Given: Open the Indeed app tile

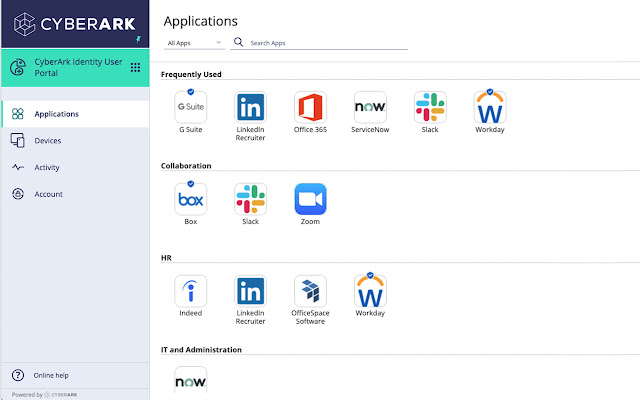Looking at the screenshot, I should pyautogui.click(x=191, y=291).
